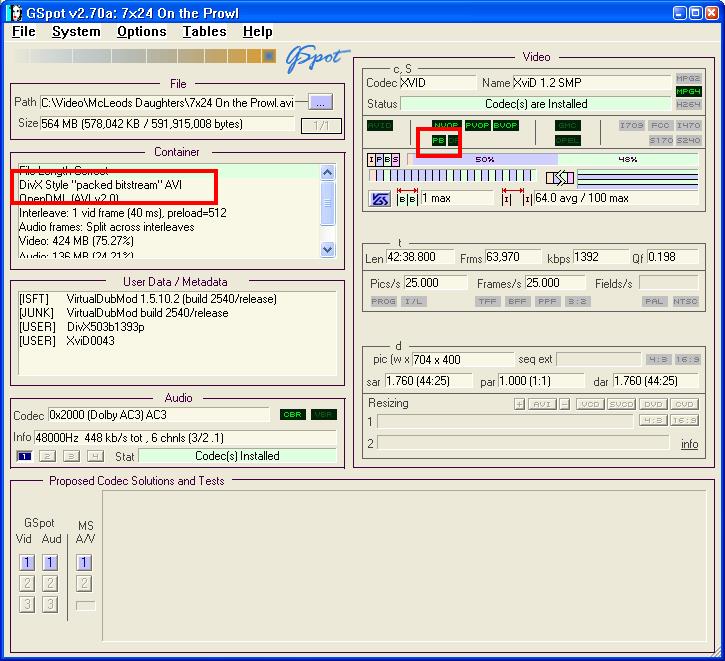Click the S170 colorimetry indicator
The width and height of the screenshot is (725, 661).
[x=660, y=140]
